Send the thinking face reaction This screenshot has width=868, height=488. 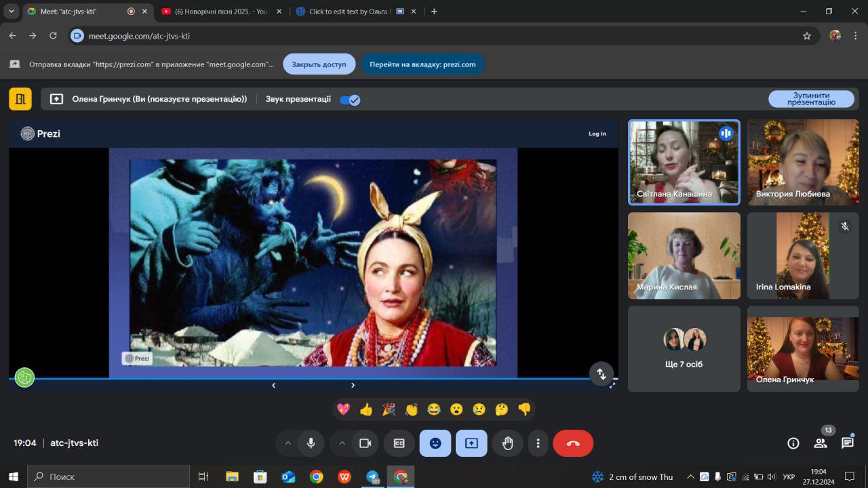(x=502, y=409)
